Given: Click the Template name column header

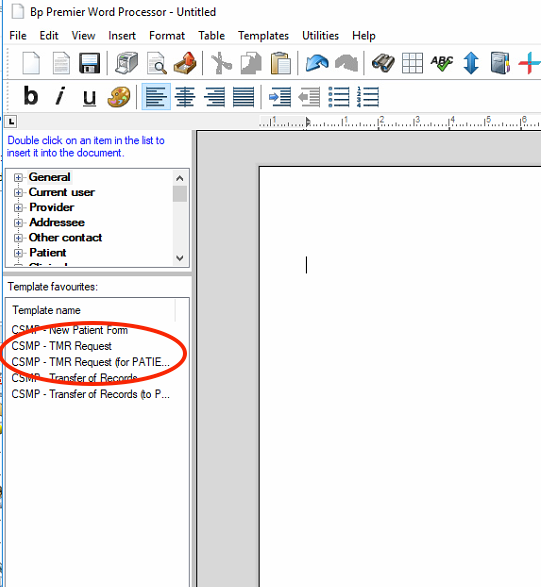Looking at the screenshot, I should 91,310.
